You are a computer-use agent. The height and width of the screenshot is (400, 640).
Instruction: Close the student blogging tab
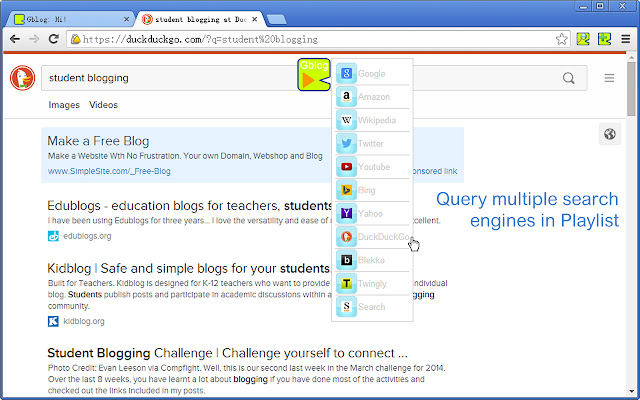coord(255,19)
